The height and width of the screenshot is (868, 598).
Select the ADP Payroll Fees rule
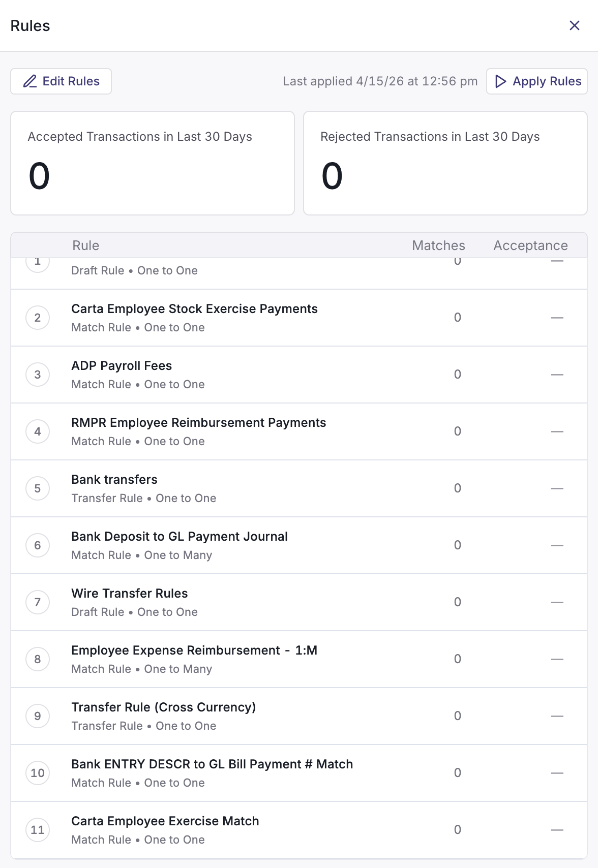click(x=299, y=375)
